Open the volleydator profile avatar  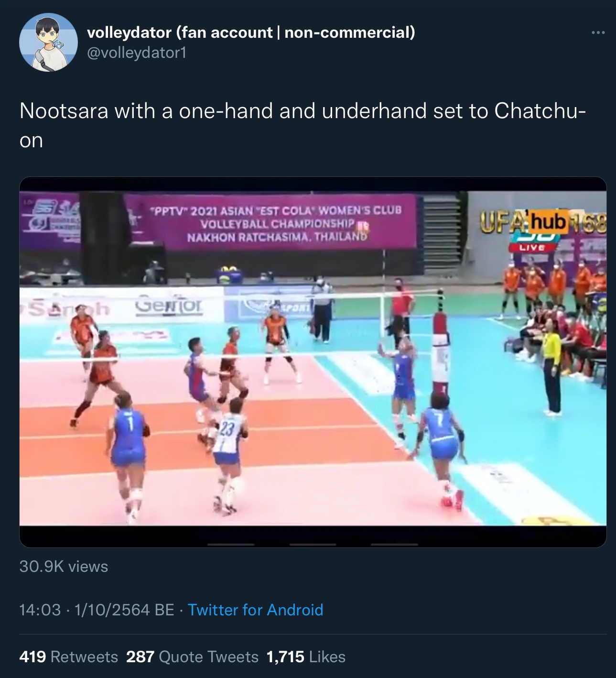[x=48, y=43]
